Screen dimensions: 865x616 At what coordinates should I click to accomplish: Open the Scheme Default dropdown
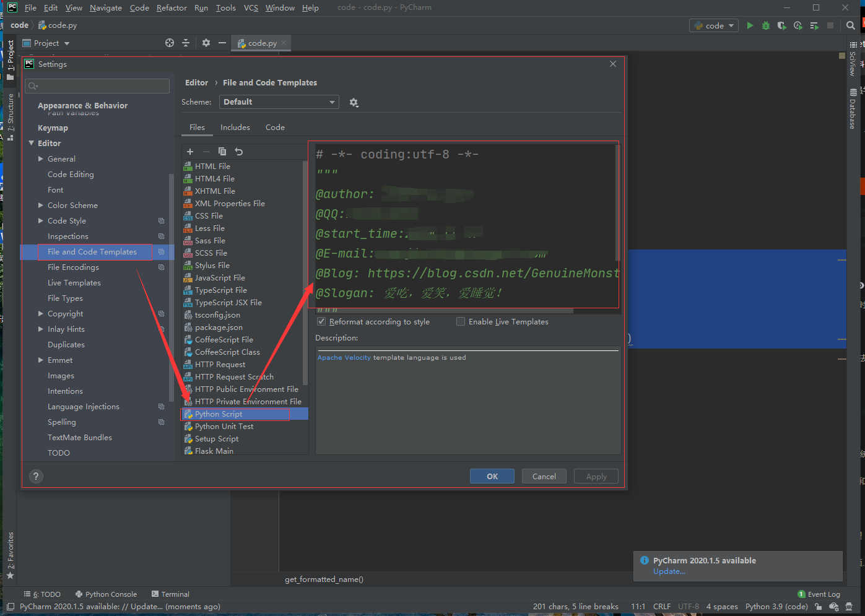coord(279,102)
